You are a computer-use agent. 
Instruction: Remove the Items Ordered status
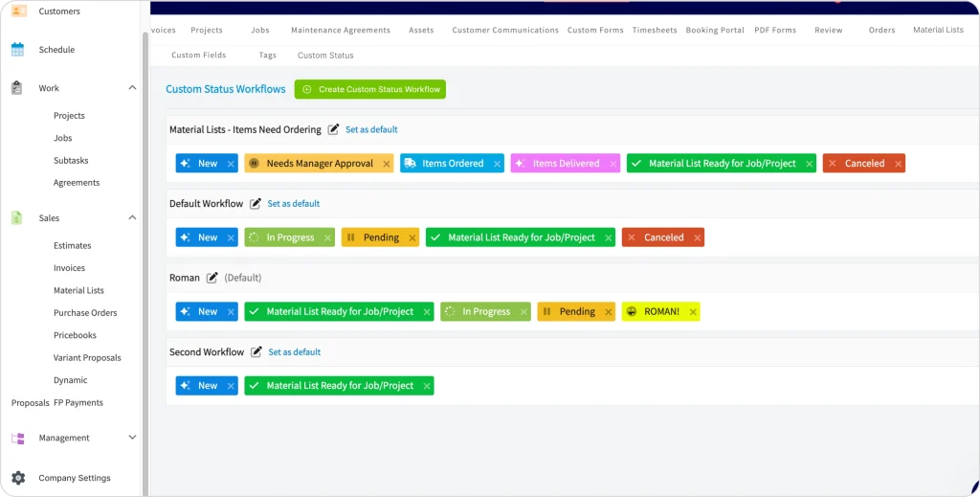point(497,164)
